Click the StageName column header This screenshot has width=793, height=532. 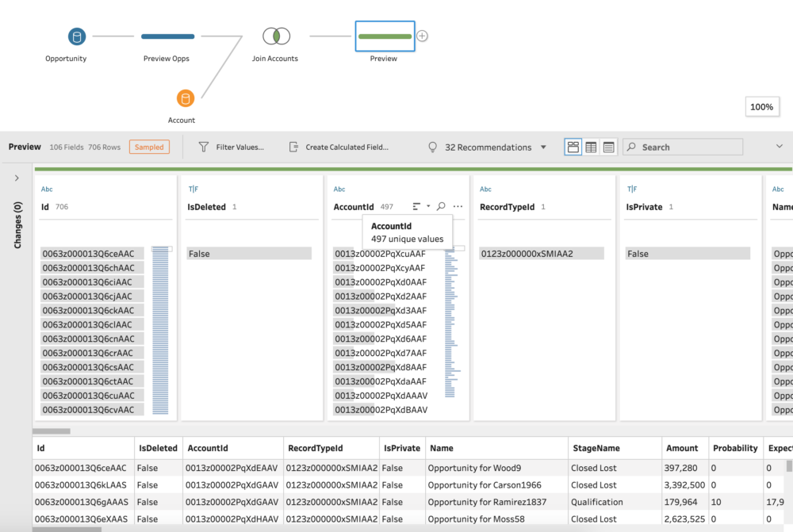pos(615,448)
